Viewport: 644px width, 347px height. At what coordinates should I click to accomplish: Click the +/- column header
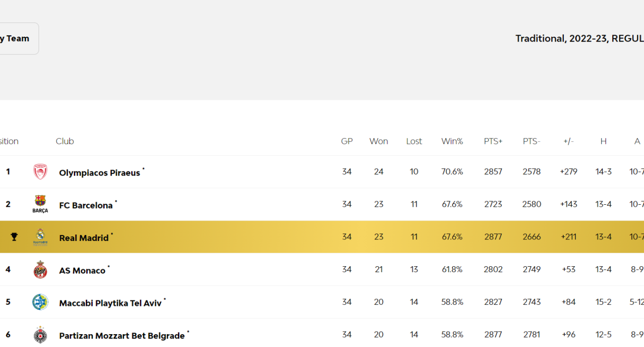tap(568, 141)
